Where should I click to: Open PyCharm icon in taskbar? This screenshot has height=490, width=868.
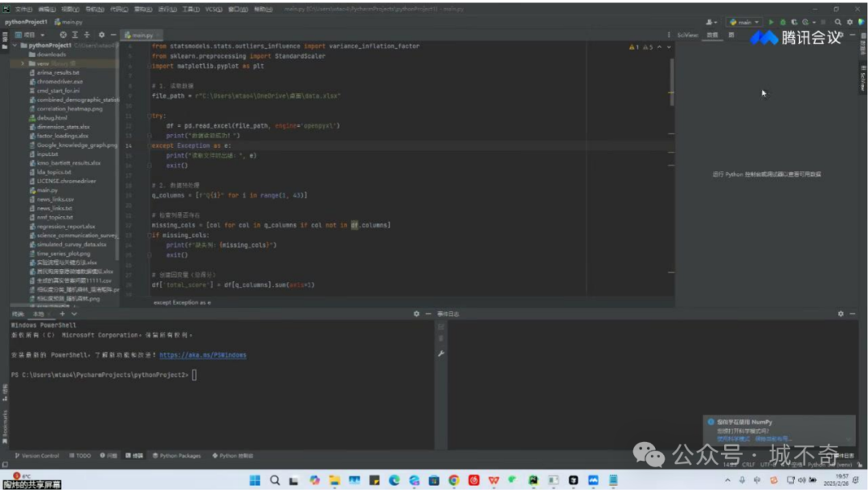(x=533, y=480)
